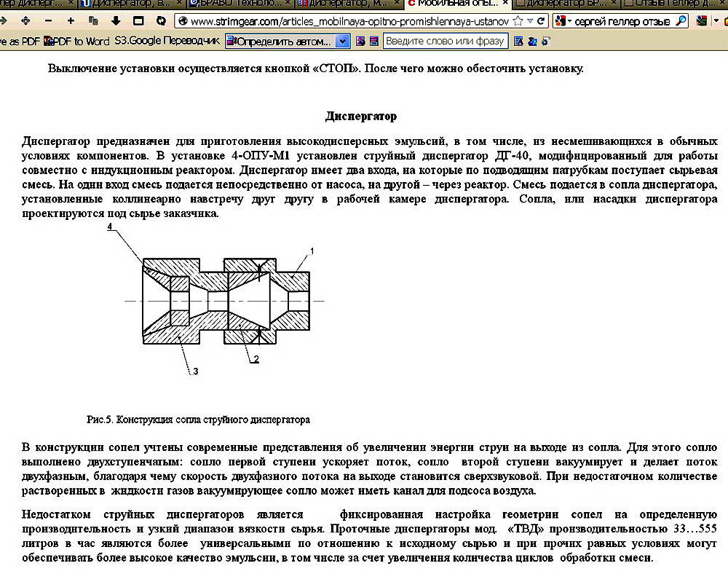Screen dimensions: 728x582
Task: Click the full-screen window toolbar icon
Action: pos(138,21)
